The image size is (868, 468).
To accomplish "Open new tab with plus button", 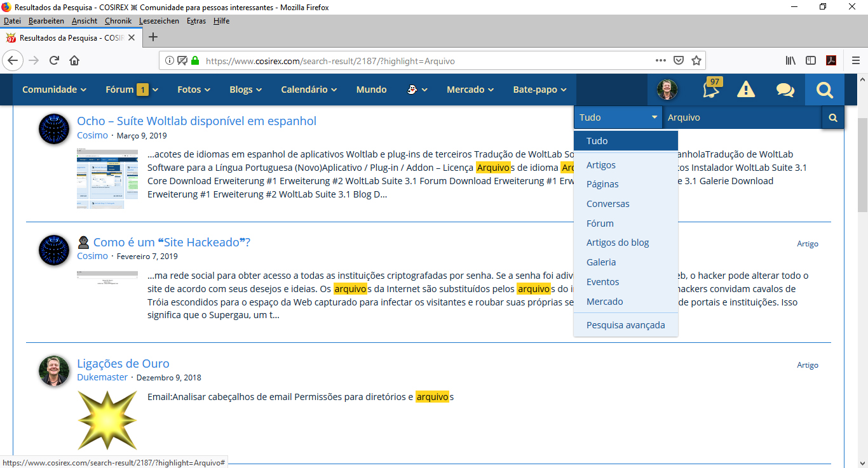I will [153, 37].
